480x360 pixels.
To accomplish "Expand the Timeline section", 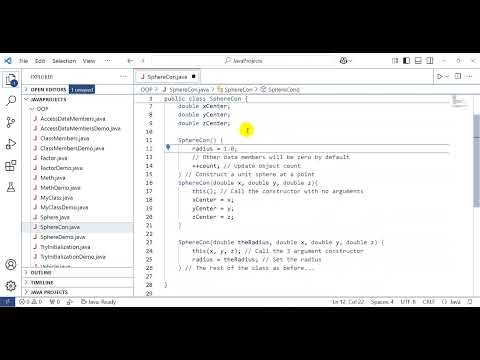I will [78, 282].
